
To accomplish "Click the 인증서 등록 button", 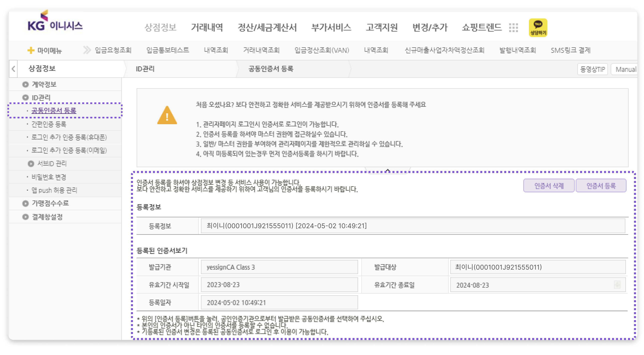I will (601, 185).
